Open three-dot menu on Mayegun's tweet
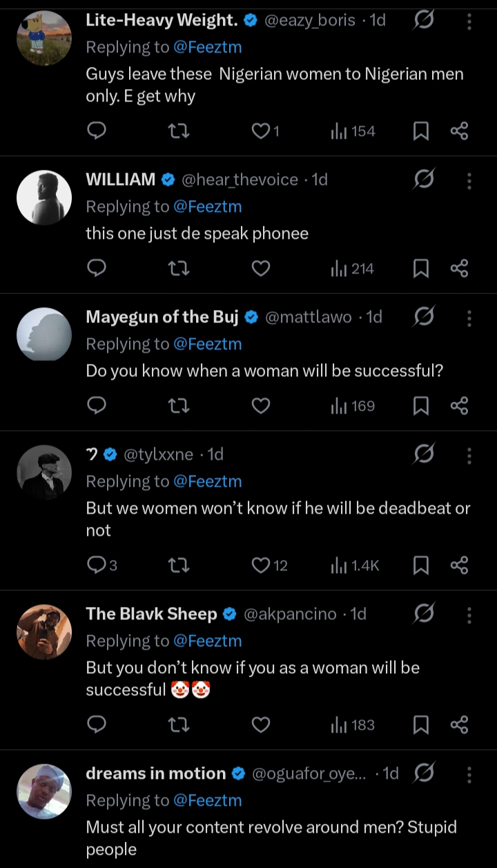497x868 pixels. coord(469,318)
